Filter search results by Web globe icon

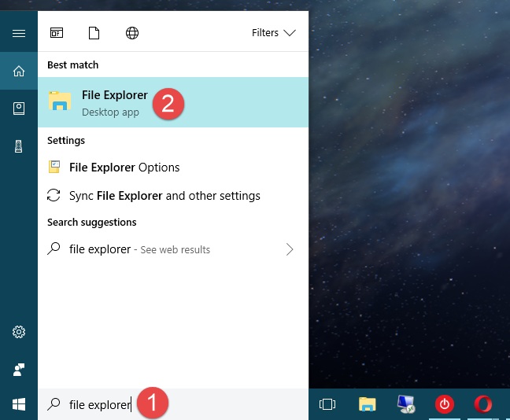132,33
